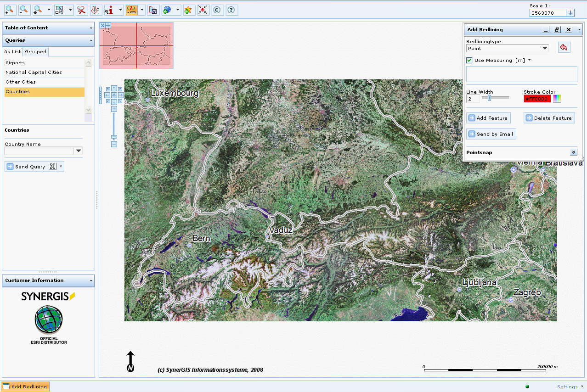587x392 pixels.
Task: Open the Redliningtype dropdown
Action: pyautogui.click(x=545, y=48)
